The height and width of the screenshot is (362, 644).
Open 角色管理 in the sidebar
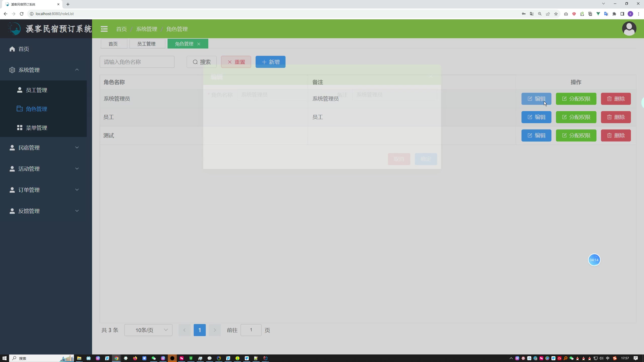[43, 109]
